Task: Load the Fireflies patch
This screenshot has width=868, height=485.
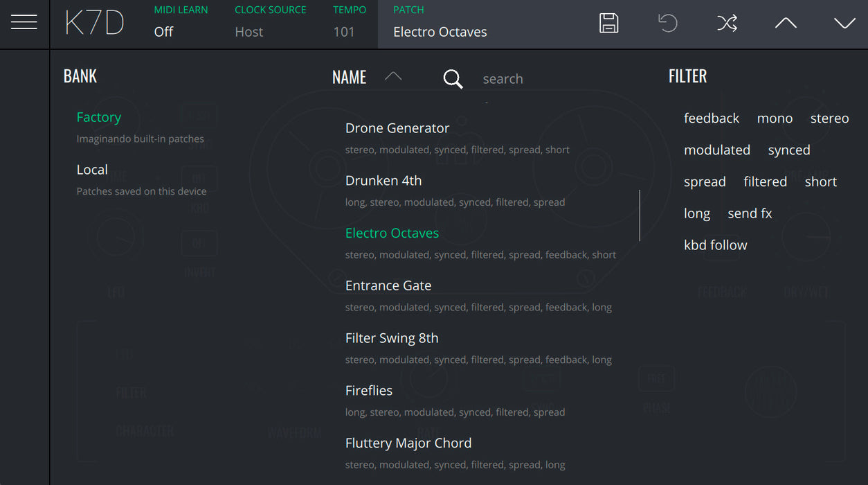Action: (x=369, y=391)
